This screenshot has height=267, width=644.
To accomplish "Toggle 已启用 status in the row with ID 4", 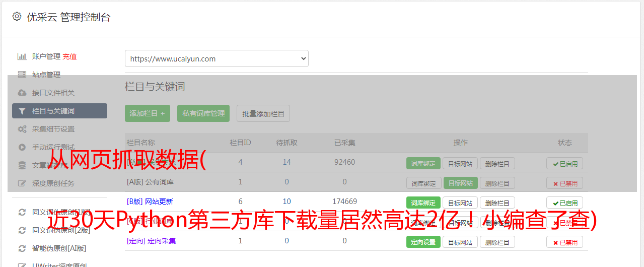I will (565, 163).
